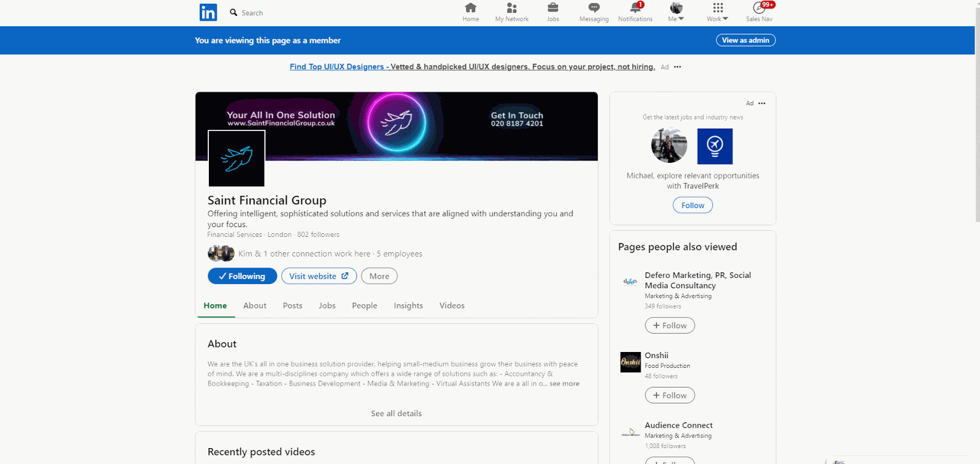The height and width of the screenshot is (464, 980).
Task: Open the Sales Nav compass icon
Action: click(x=759, y=8)
